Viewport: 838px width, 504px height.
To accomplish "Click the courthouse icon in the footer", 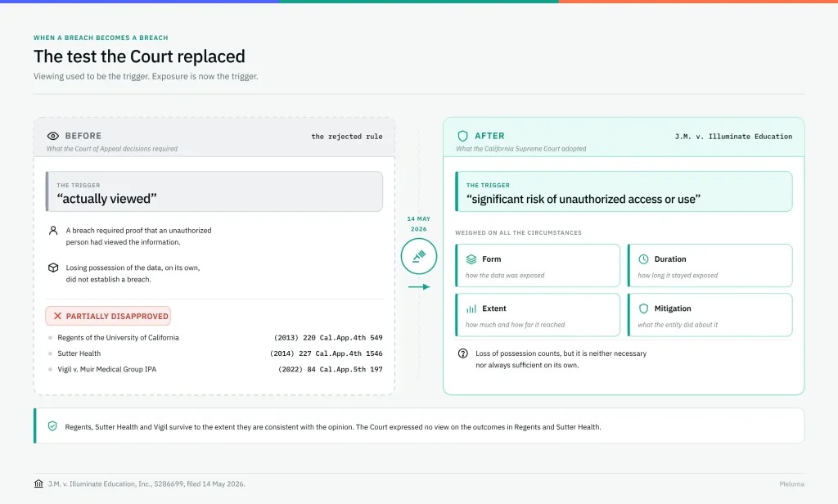I will (x=38, y=484).
